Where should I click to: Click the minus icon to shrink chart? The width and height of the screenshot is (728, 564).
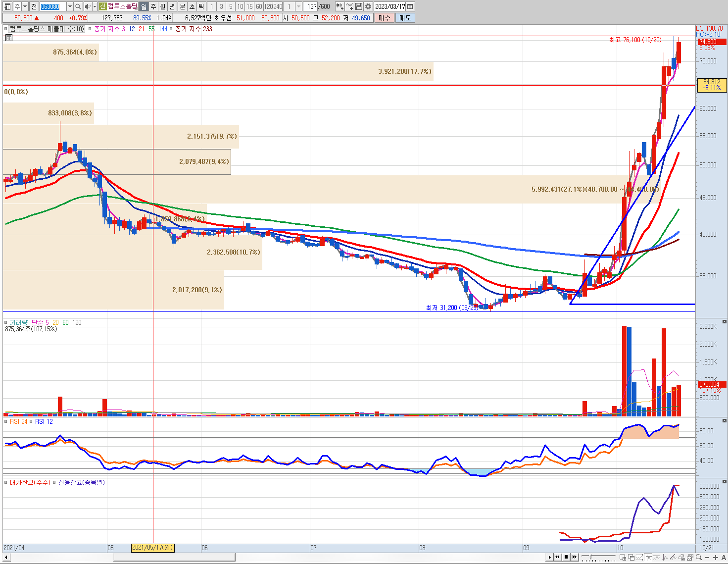(x=707, y=558)
